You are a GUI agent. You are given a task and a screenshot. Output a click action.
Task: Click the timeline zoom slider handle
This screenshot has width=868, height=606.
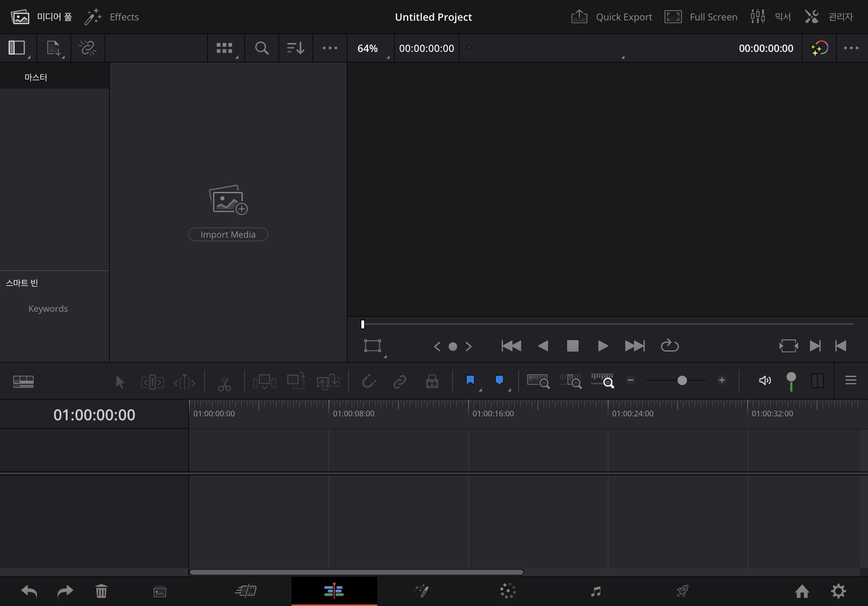pyautogui.click(x=682, y=380)
